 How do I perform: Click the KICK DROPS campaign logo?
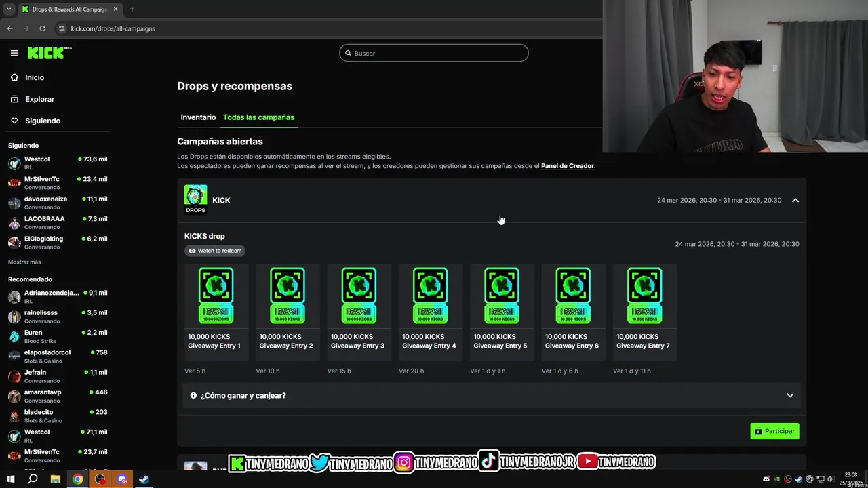[x=195, y=199]
